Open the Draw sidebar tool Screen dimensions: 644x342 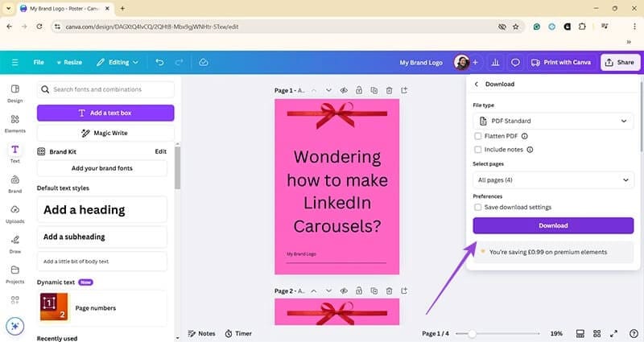(14, 245)
